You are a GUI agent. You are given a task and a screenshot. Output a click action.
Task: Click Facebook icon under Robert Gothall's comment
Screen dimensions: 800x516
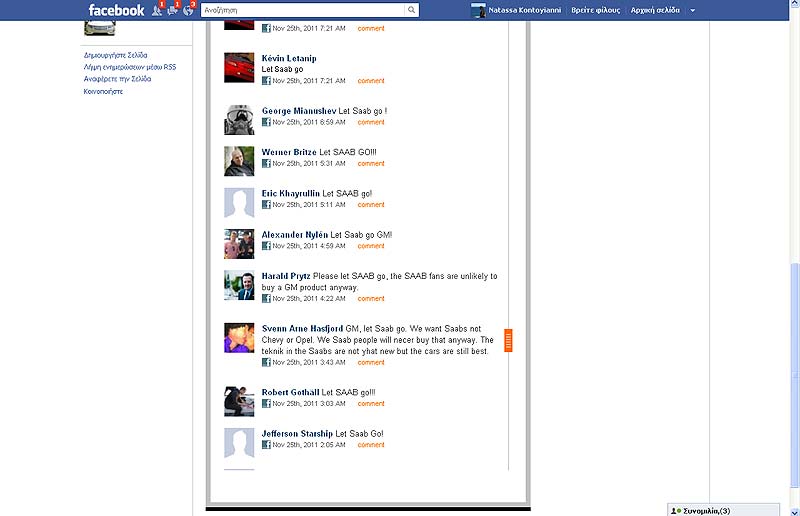(x=267, y=404)
